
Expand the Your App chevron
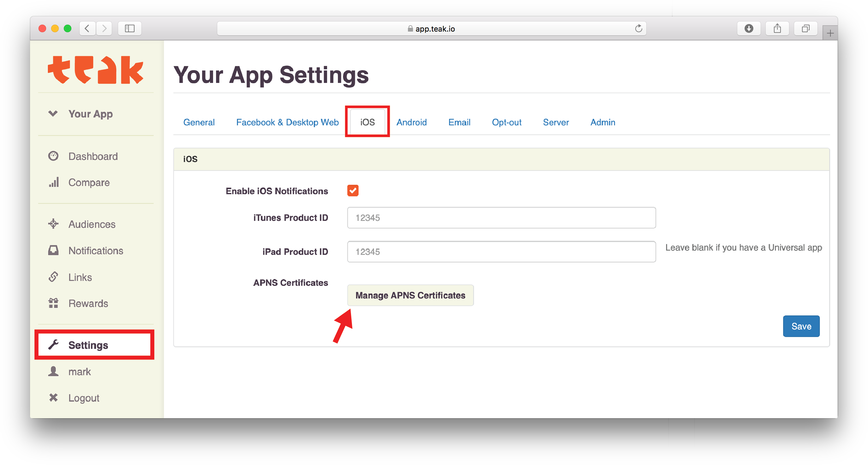tap(53, 113)
